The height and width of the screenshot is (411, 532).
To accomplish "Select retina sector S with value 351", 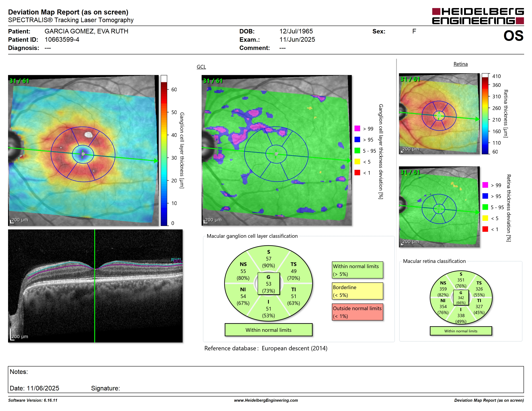I will [461, 280].
